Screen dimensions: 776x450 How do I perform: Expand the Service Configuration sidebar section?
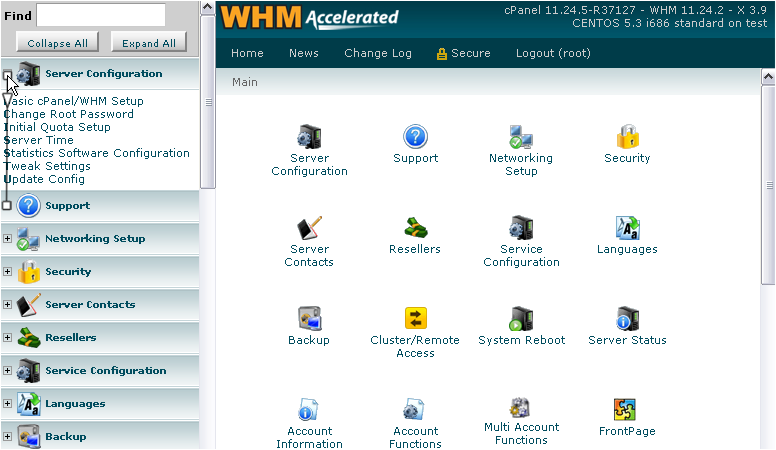coord(7,370)
